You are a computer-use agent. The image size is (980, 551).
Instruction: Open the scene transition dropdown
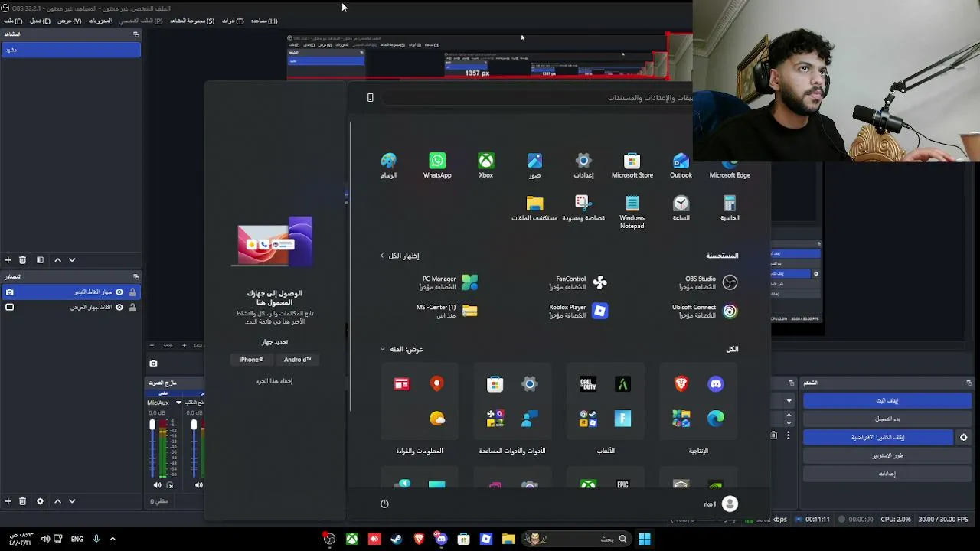pyautogui.click(x=789, y=400)
